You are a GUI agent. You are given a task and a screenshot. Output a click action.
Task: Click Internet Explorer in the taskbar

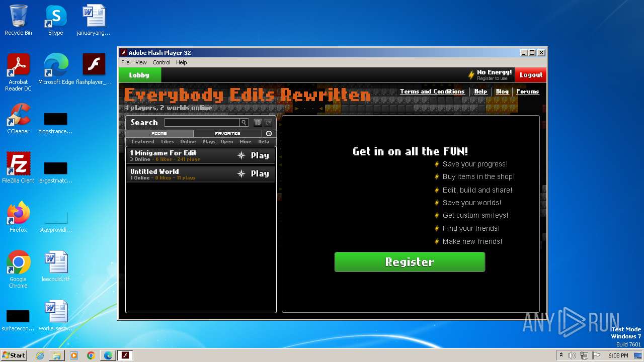point(40,355)
